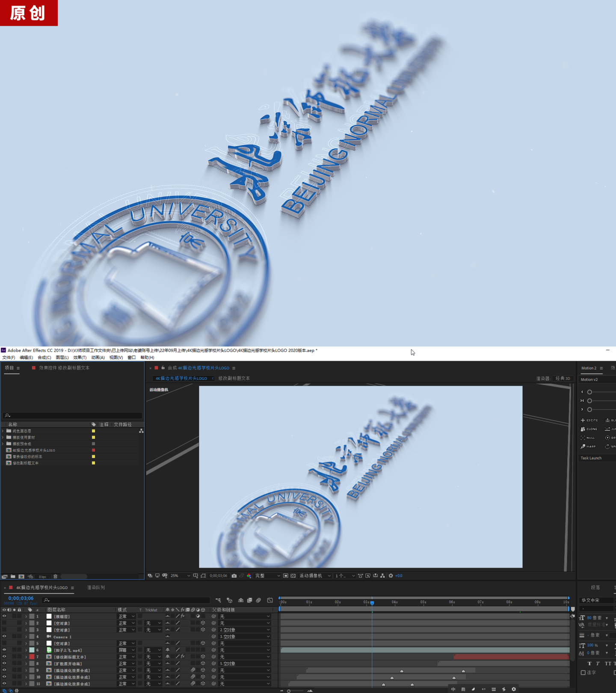This screenshot has width=616, height=693.
Task: Open the 活动摄像机 3D view dropdown
Action: (315, 576)
